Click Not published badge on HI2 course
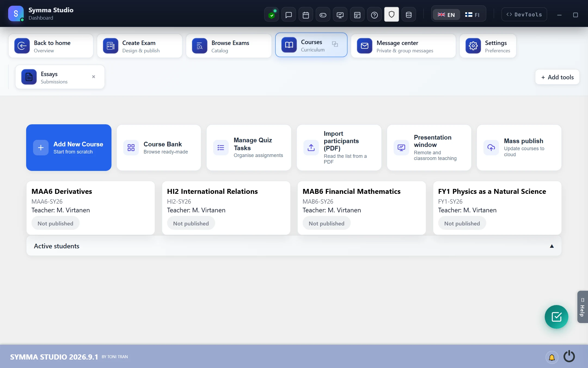588x368 pixels. (x=191, y=223)
